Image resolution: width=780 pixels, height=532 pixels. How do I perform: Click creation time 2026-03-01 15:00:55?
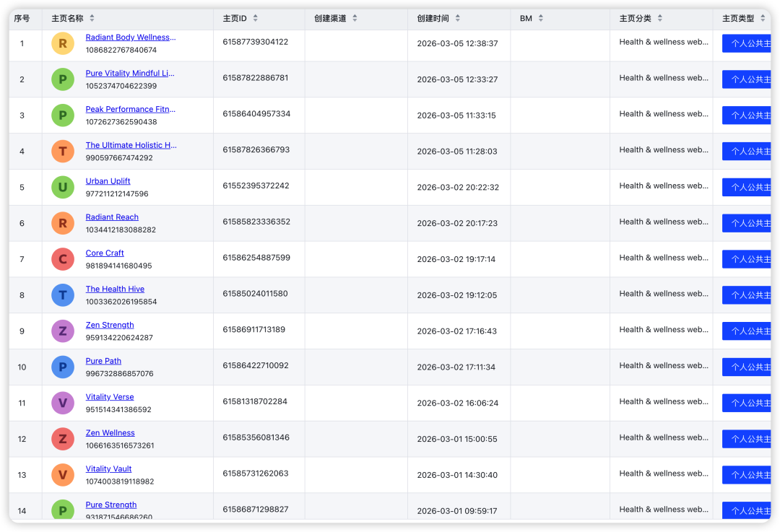pos(457,439)
